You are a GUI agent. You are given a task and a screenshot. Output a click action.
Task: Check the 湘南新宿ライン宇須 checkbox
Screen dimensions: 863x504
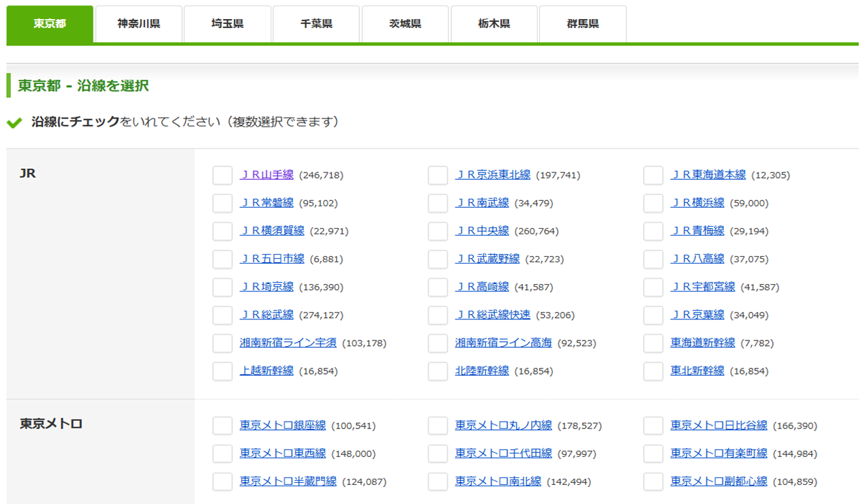pyautogui.click(x=222, y=343)
